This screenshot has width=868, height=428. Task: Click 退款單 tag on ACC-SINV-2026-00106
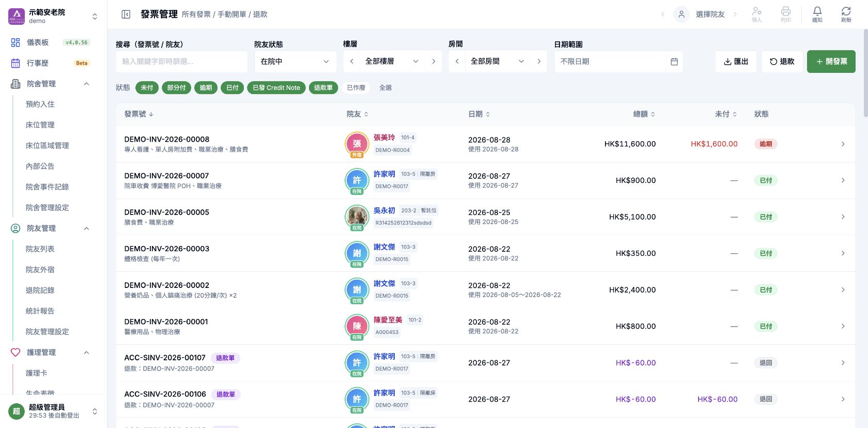pos(225,394)
